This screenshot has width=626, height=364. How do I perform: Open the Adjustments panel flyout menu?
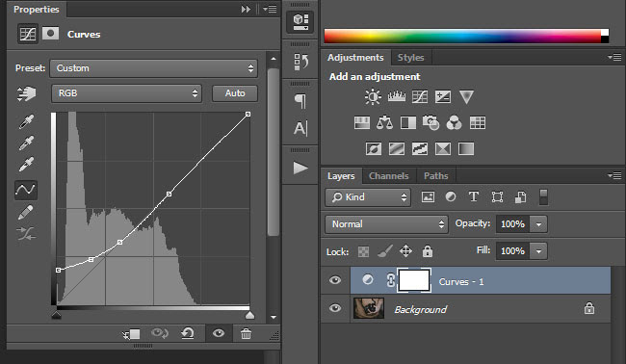pyautogui.click(x=614, y=58)
